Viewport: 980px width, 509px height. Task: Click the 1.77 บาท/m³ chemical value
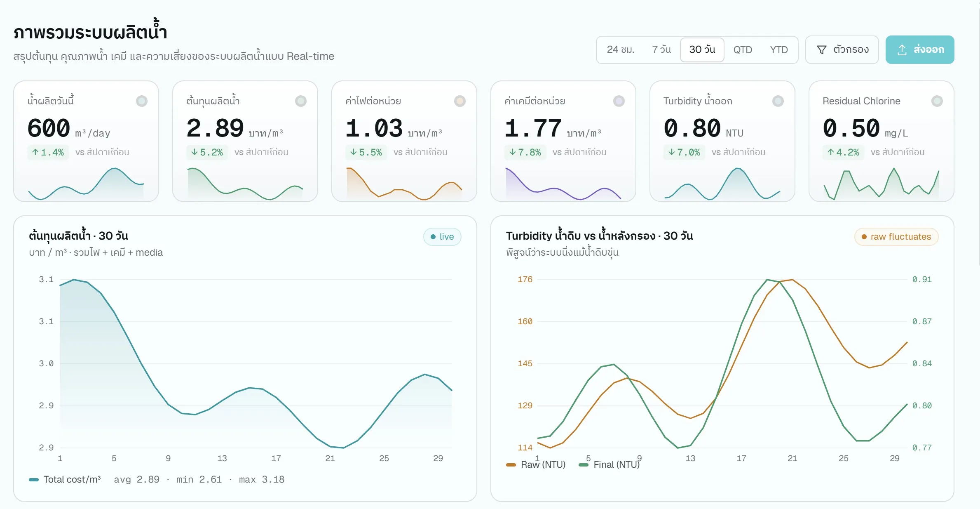tap(553, 128)
